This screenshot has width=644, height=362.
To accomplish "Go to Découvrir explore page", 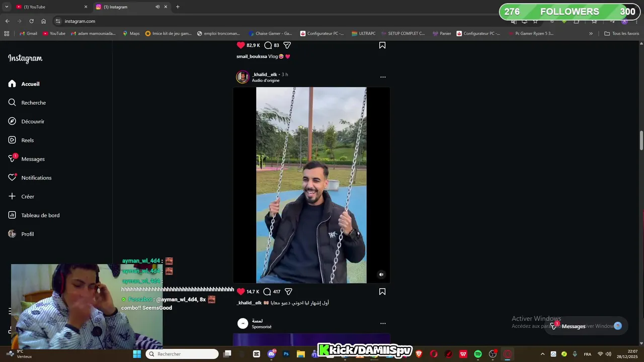I will pyautogui.click(x=26, y=121).
